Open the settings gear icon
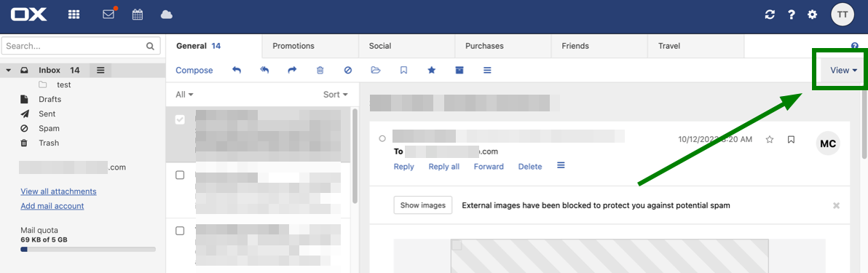Viewport: 868px width, 273px height. 812,15
